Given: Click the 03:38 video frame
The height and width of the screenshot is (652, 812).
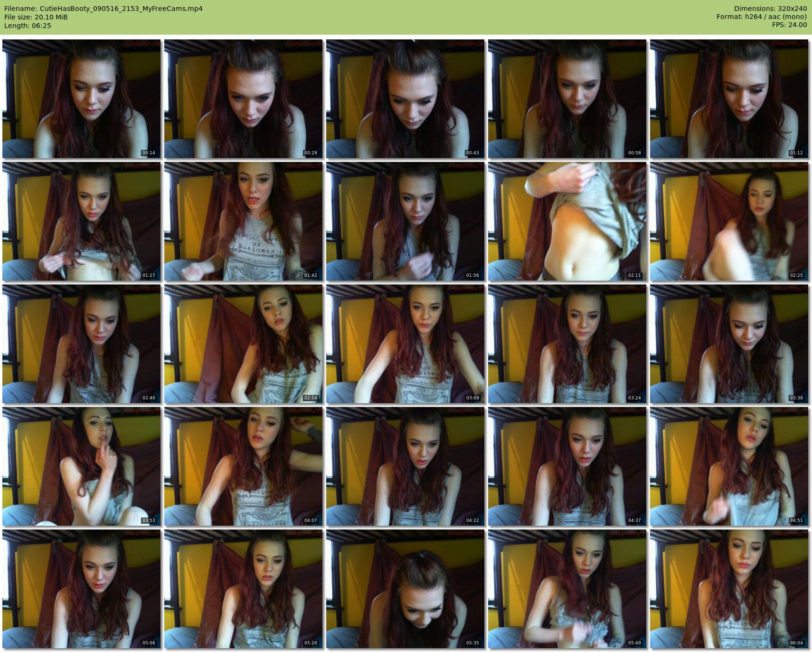Looking at the screenshot, I should [x=729, y=344].
